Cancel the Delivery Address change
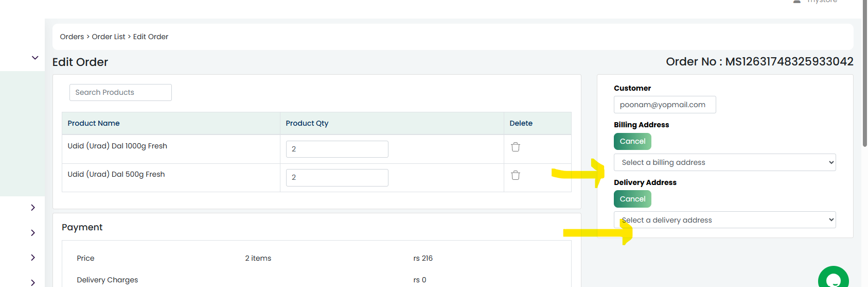The image size is (868, 287). tap(632, 199)
